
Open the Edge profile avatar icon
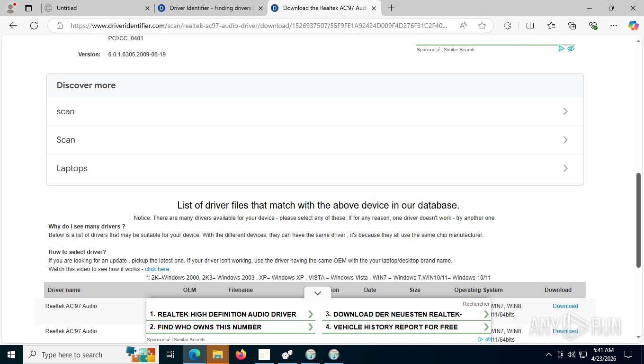click(10, 8)
